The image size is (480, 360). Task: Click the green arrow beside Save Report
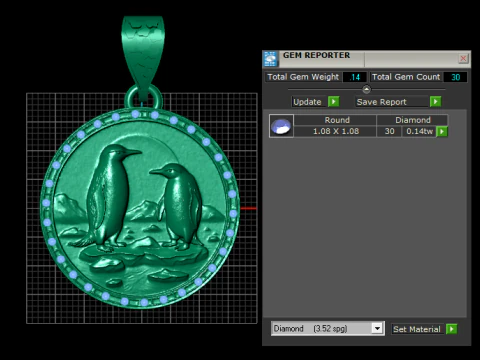(435, 101)
